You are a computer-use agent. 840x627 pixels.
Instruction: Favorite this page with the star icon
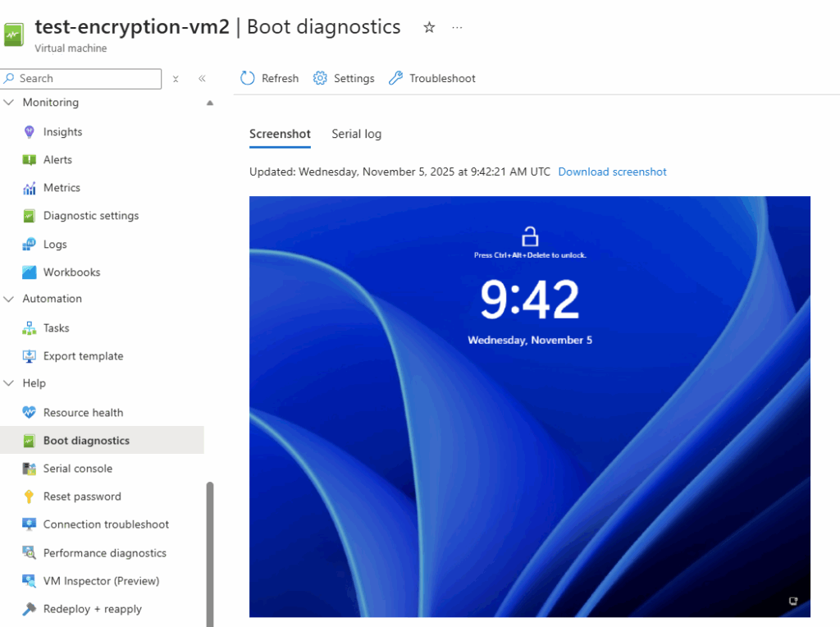[429, 28]
